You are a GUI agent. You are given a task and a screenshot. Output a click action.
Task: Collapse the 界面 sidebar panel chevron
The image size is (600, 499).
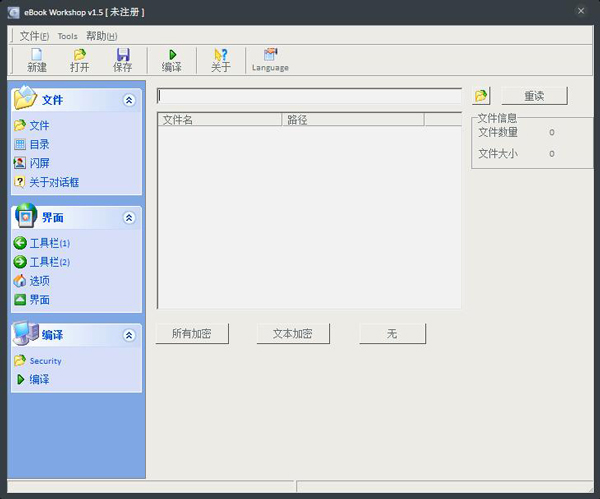pos(129,218)
